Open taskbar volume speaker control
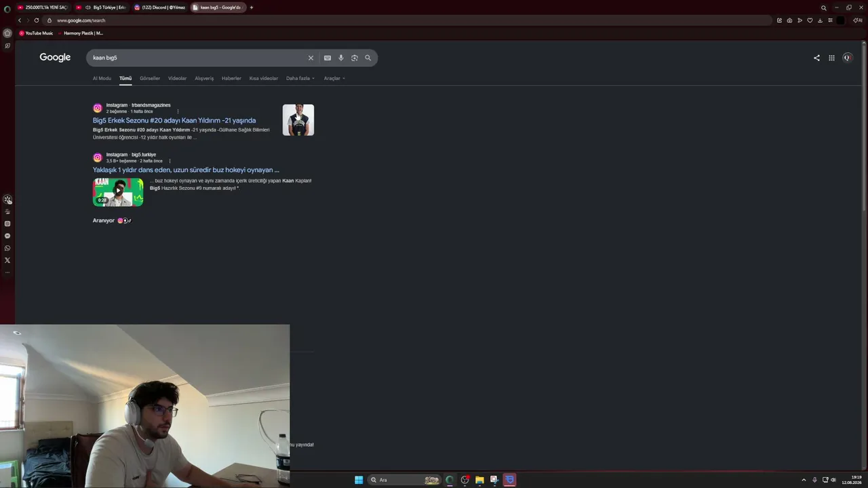The image size is (868, 488). coord(833,480)
